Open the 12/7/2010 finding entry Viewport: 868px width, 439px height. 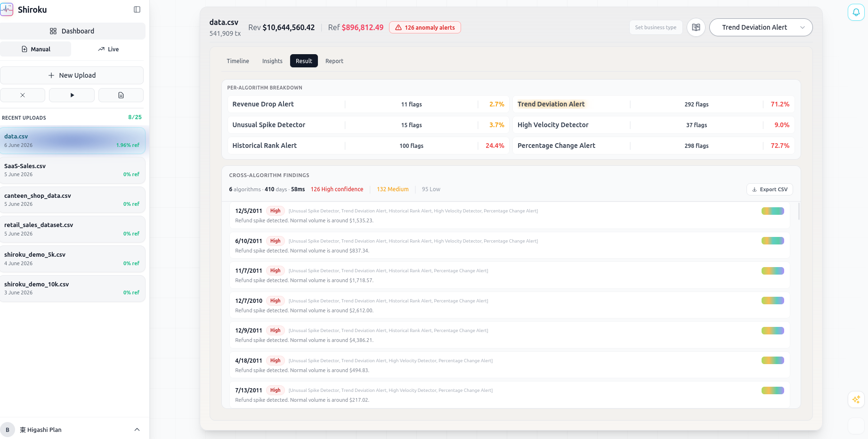tap(510, 305)
